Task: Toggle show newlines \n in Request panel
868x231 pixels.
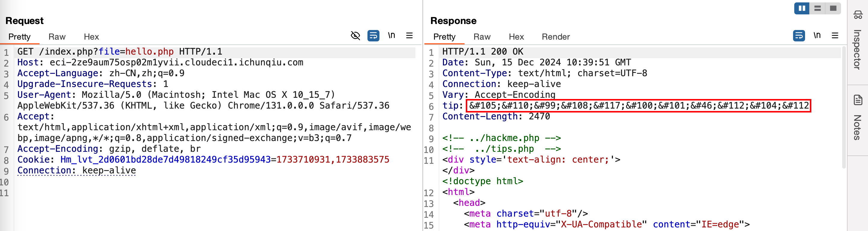Action: click(391, 35)
